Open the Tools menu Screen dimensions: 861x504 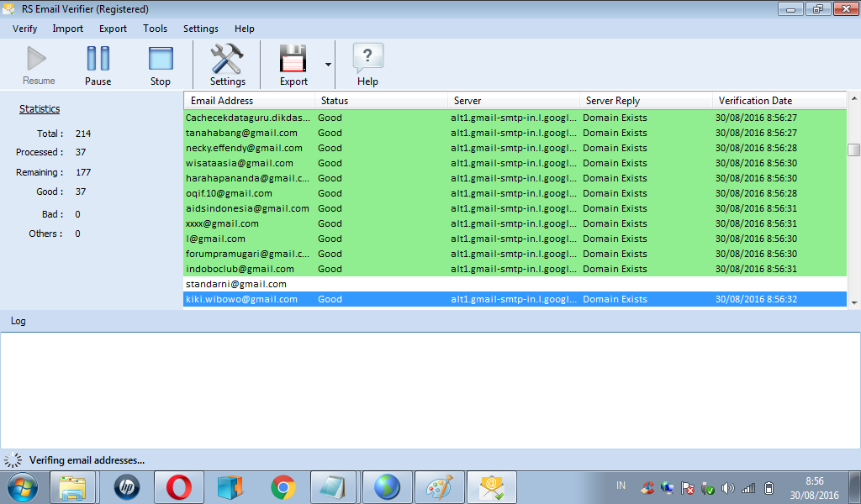155,29
